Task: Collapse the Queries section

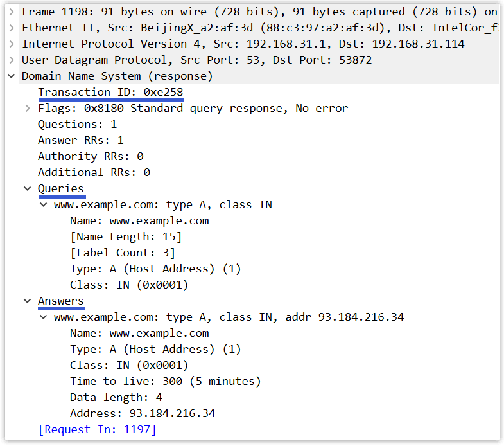Action: (28, 188)
